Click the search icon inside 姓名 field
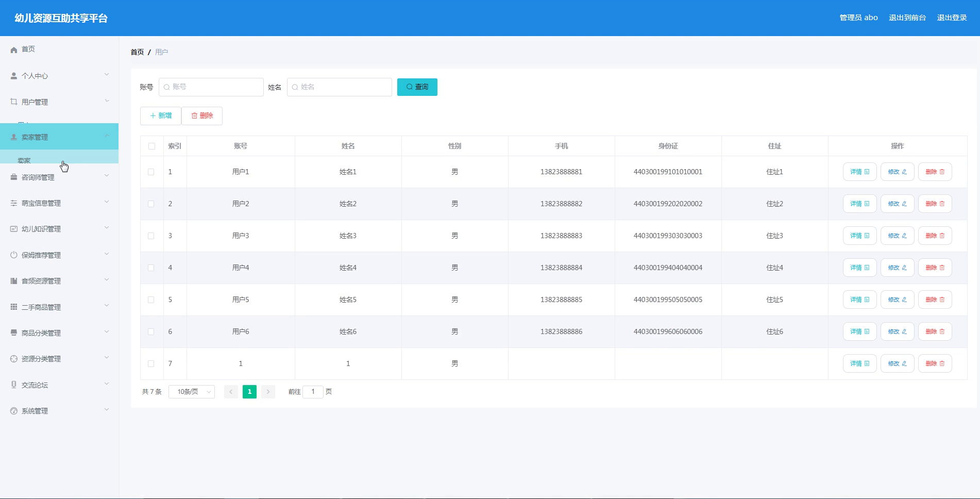The image size is (980, 499). pos(295,87)
